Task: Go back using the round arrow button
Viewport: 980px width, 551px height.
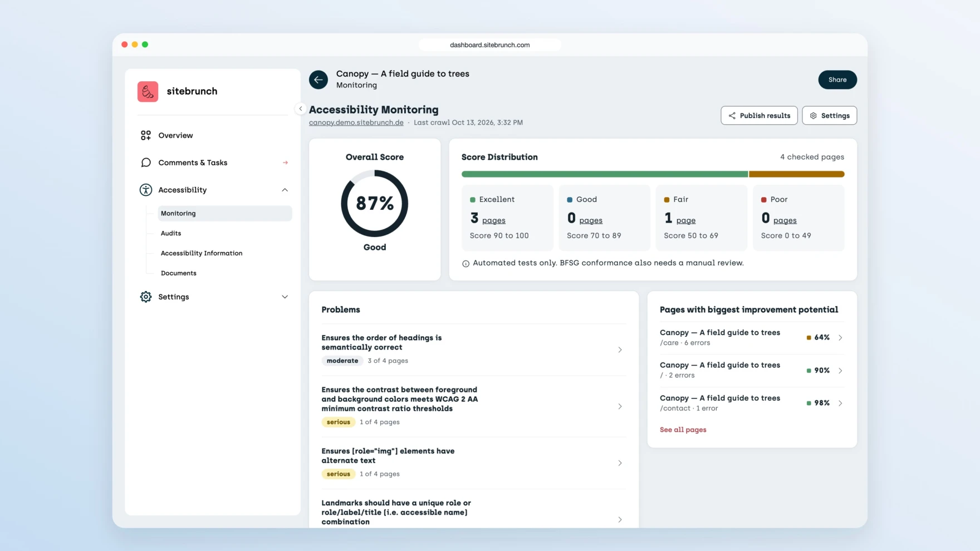Action: click(x=318, y=80)
